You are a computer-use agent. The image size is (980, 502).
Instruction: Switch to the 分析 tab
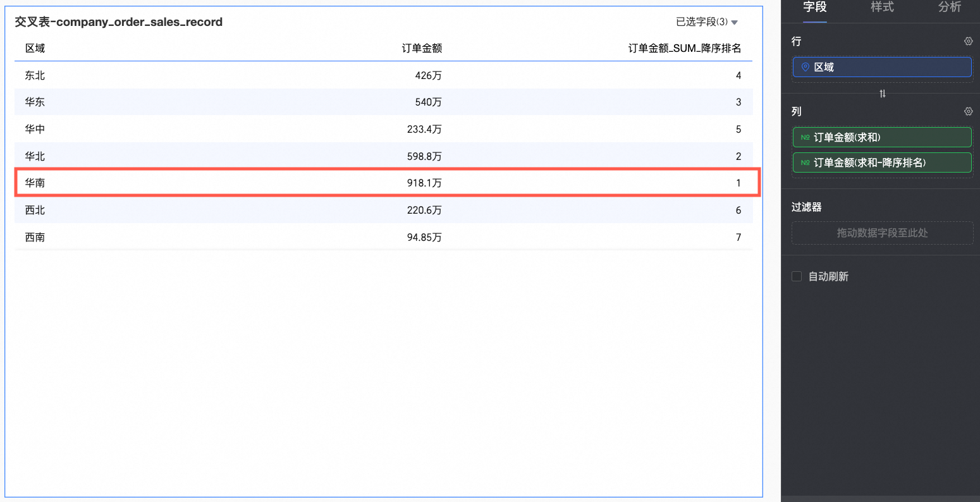pyautogui.click(x=950, y=7)
